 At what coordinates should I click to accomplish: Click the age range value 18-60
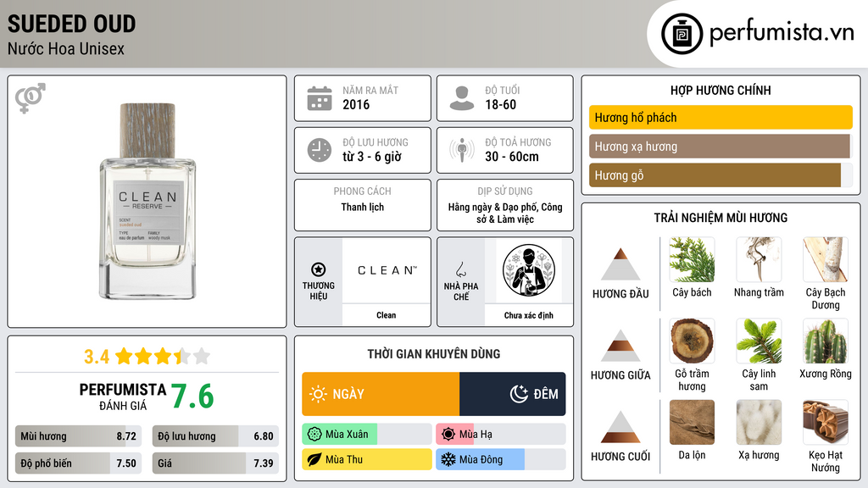pyautogui.click(x=500, y=104)
